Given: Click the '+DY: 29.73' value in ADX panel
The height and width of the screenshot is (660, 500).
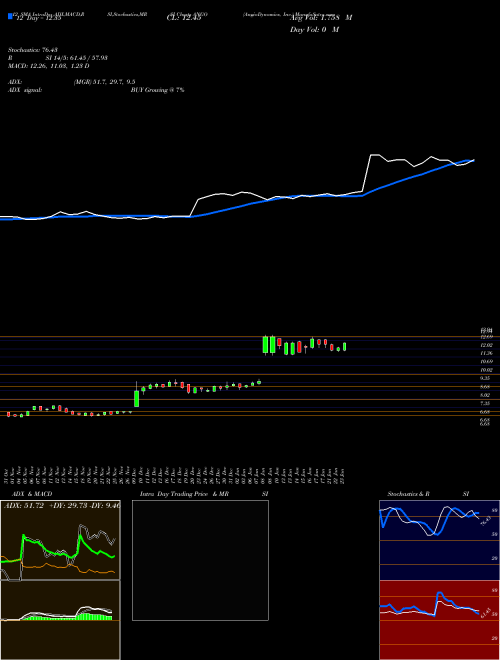Looking at the screenshot, I should (66, 506).
